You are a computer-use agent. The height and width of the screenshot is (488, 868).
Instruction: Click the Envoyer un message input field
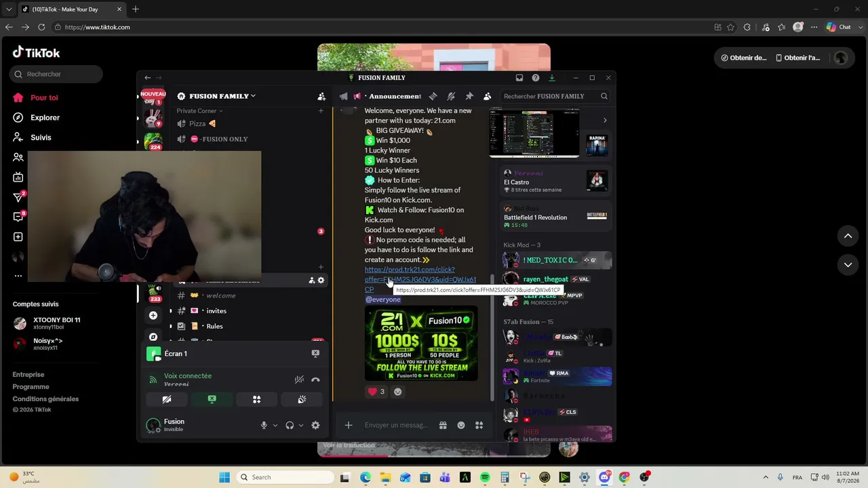click(397, 425)
